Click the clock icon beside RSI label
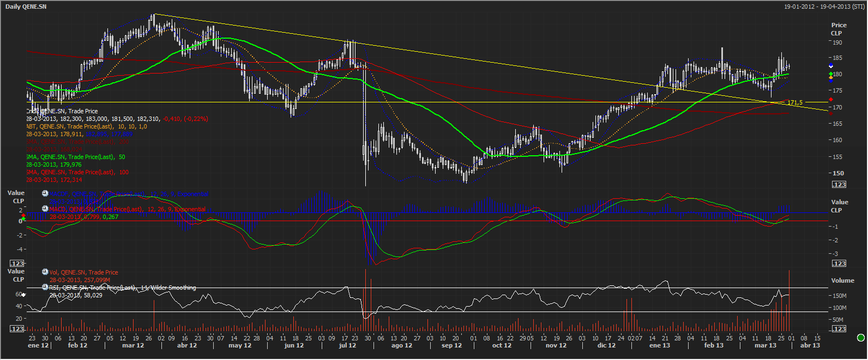The width and height of the screenshot is (868, 360). click(45, 287)
